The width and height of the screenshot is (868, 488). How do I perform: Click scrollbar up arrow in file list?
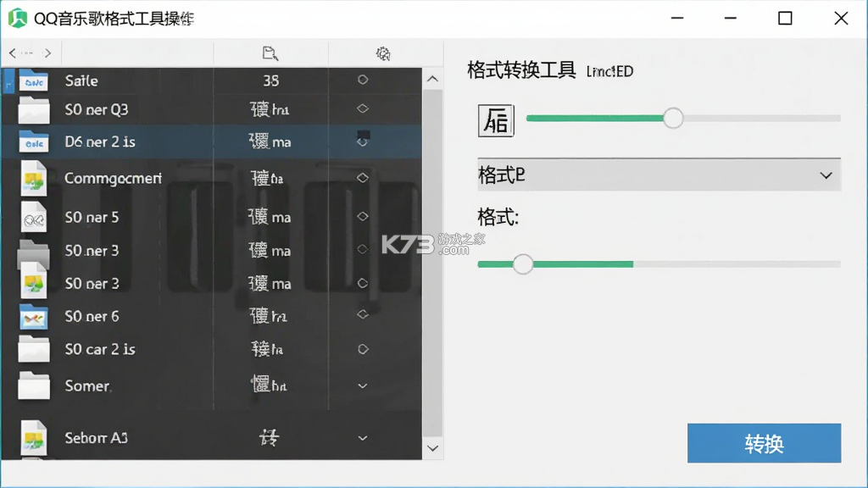click(x=432, y=79)
